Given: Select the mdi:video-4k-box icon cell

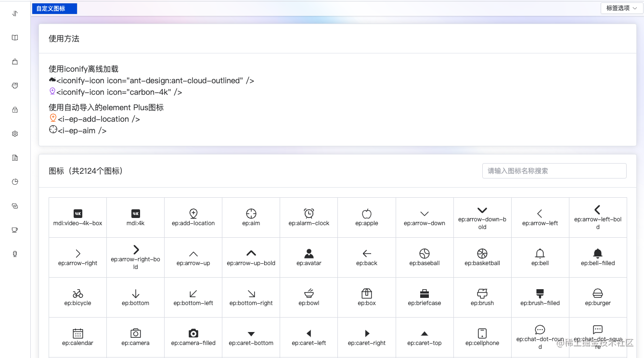Looking at the screenshot, I should click(78, 217).
